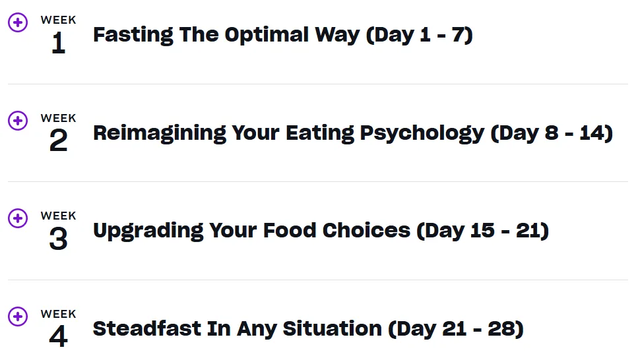Click the (Day 15 - 21) text
The width and height of the screenshot is (638, 364).
[482, 231]
